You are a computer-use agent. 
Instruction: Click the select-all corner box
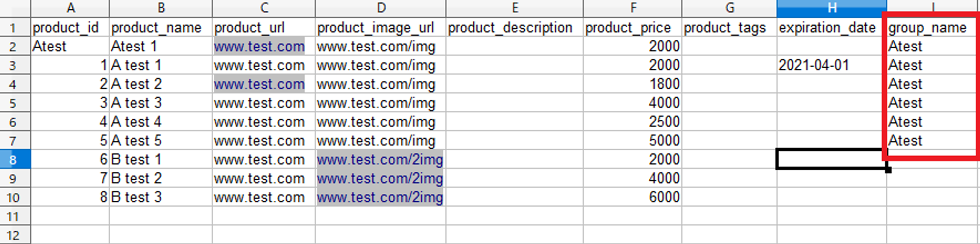click(15, 8)
